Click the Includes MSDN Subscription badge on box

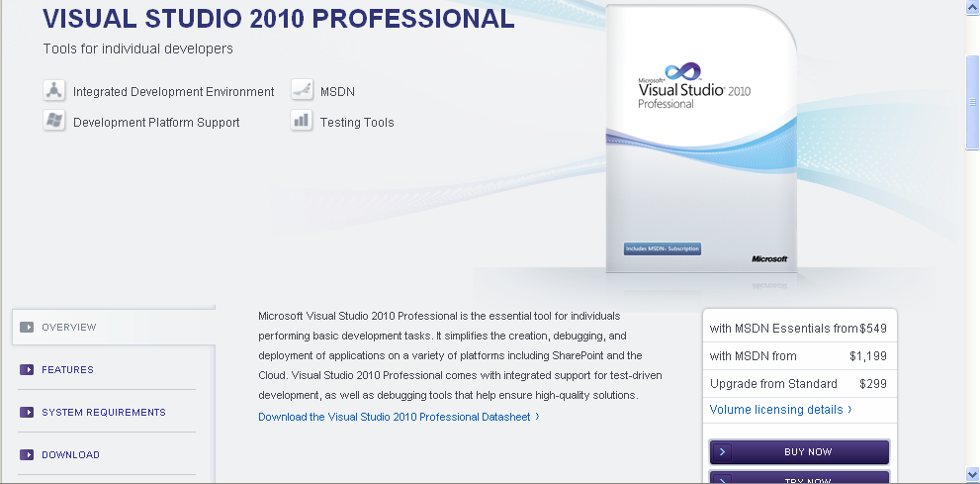point(663,248)
